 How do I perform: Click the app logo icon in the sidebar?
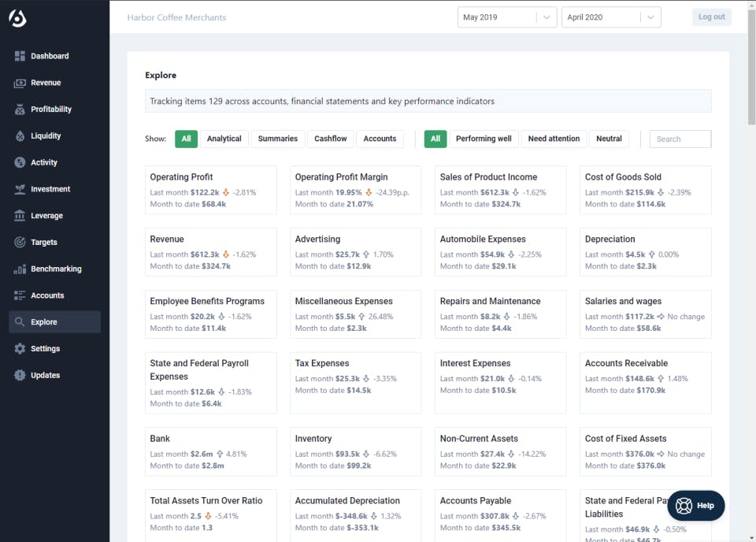[17, 17]
